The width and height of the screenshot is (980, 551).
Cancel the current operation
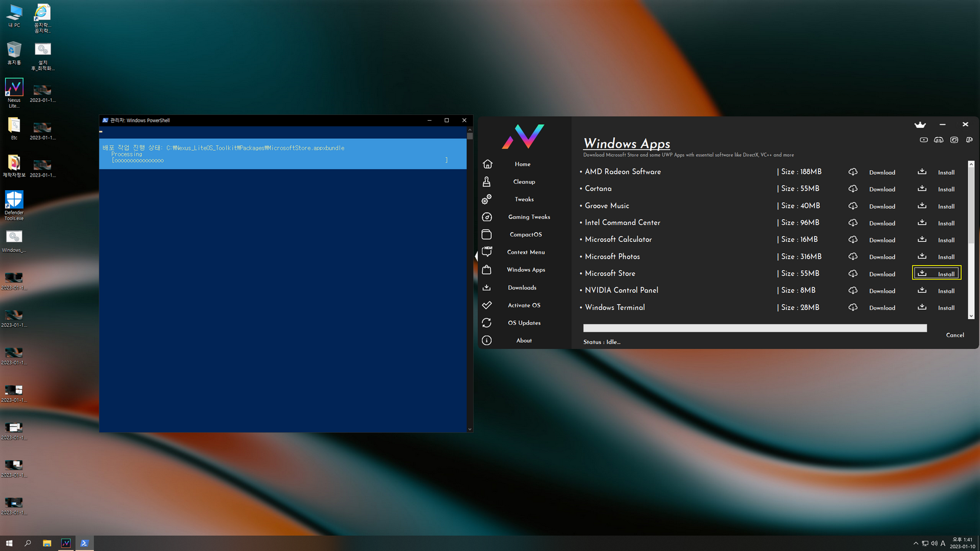pyautogui.click(x=955, y=335)
